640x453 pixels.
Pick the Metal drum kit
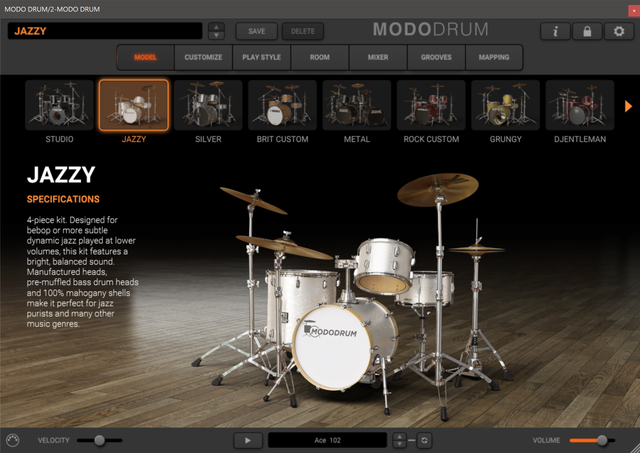pyautogui.click(x=357, y=105)
